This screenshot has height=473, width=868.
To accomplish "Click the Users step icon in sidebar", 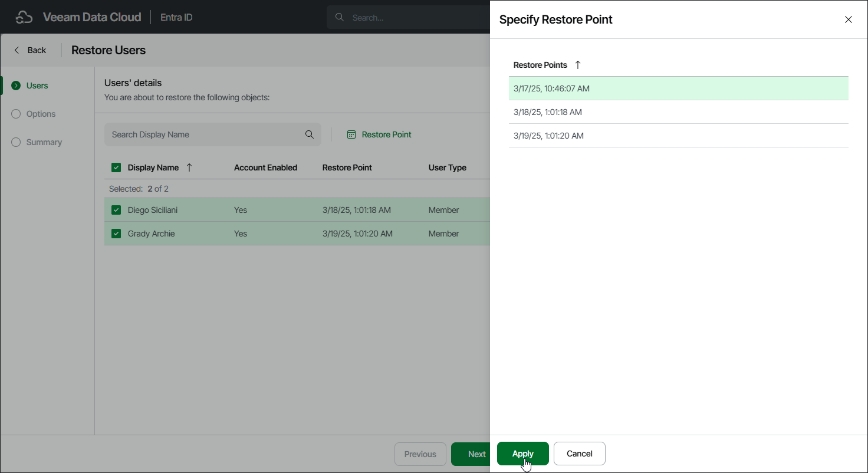I will [16, 86].
